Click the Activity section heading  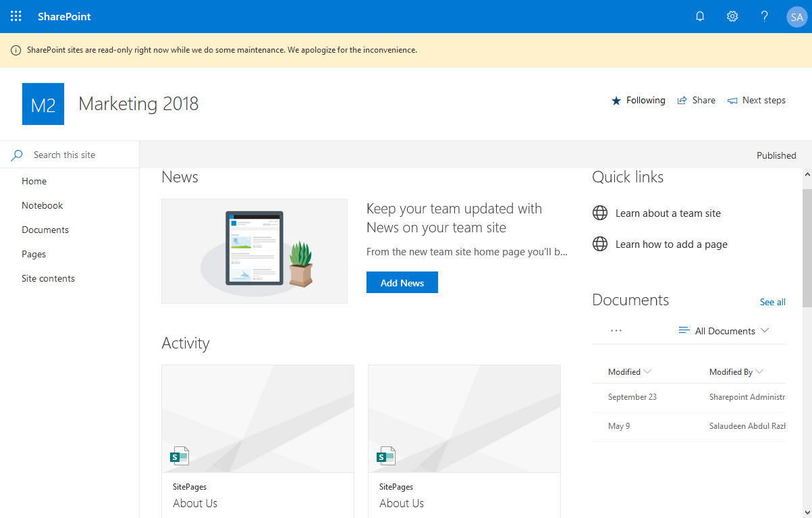click(186, 343)
